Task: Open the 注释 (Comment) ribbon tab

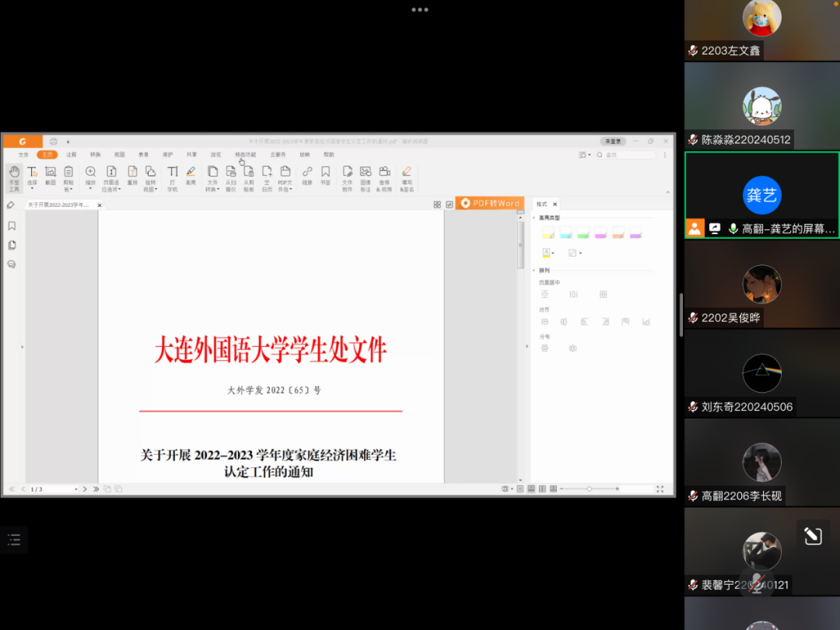Action: 72,155
